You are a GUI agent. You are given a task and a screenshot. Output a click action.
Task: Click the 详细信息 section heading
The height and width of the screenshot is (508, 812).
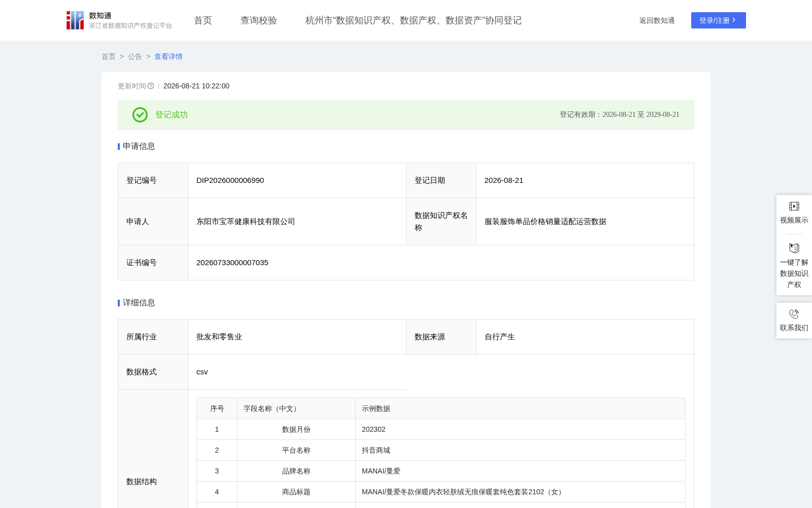coord(139,303)
